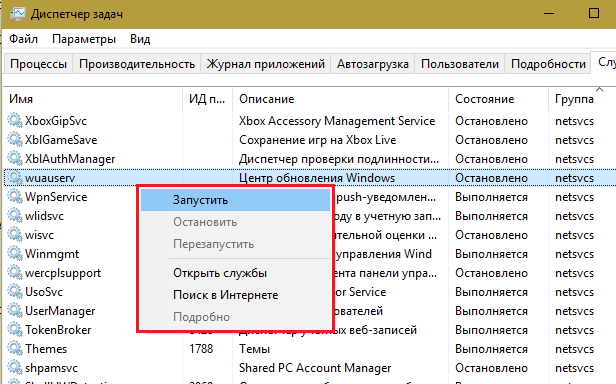616x384 pixels.
Task: Sort services by the Имя column
Action: [x=94, y=99]
